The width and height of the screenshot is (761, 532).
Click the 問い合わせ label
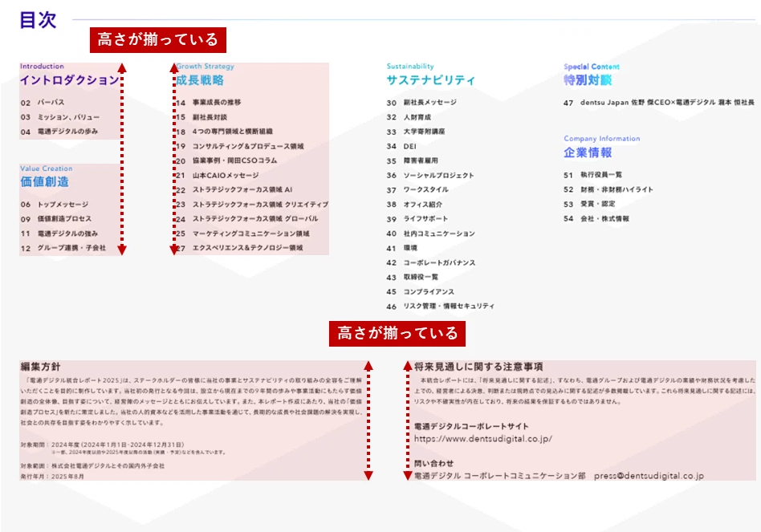[x=434, y=463]
